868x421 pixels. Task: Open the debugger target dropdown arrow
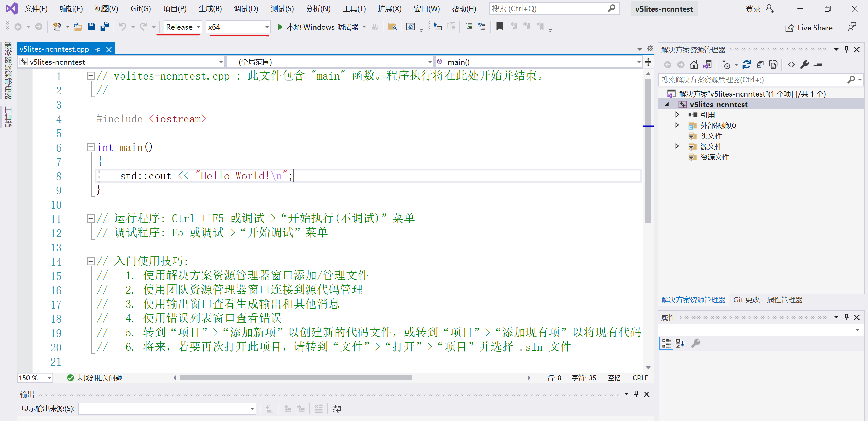364,27
